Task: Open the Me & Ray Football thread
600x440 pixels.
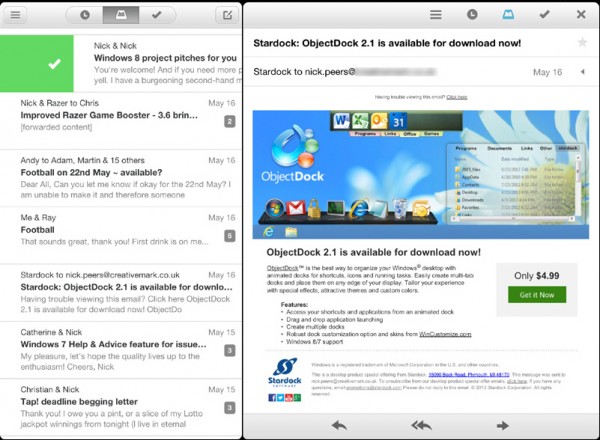Action: pos(121,236)
